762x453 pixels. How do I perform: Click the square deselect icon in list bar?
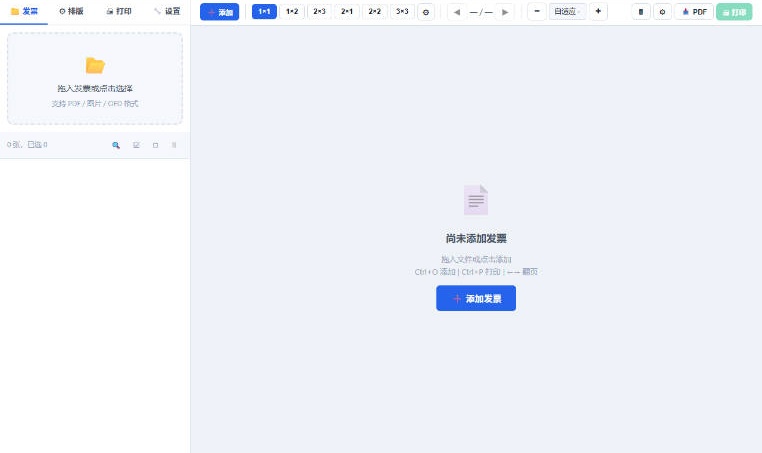point(156,145)
